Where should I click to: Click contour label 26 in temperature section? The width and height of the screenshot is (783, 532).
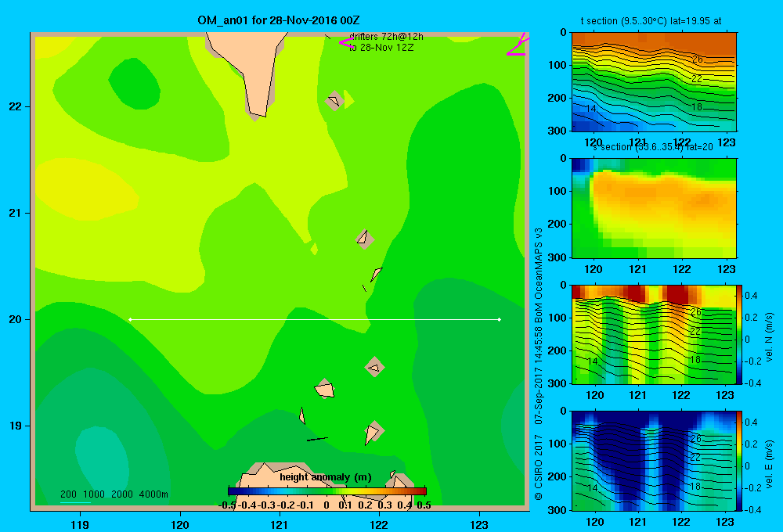click(697, 59)
